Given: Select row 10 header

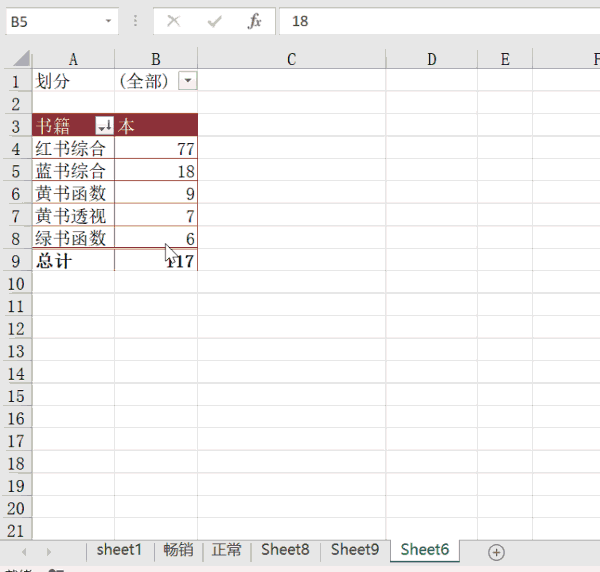Looking at the screenshot, I should pos(16,284).
